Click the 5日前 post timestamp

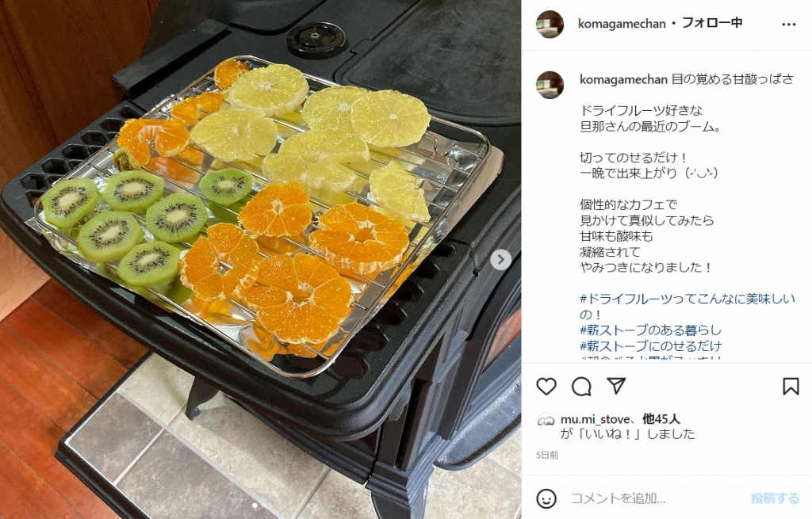click(547, 456)
